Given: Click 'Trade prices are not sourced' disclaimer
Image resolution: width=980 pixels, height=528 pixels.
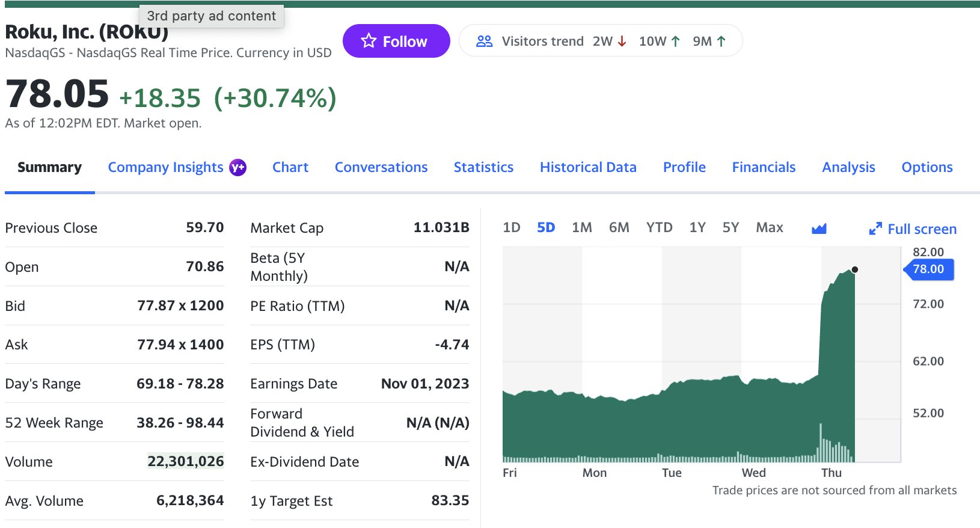Looking at the screenshot, I should pyautogui.click(x=835, y=490).
